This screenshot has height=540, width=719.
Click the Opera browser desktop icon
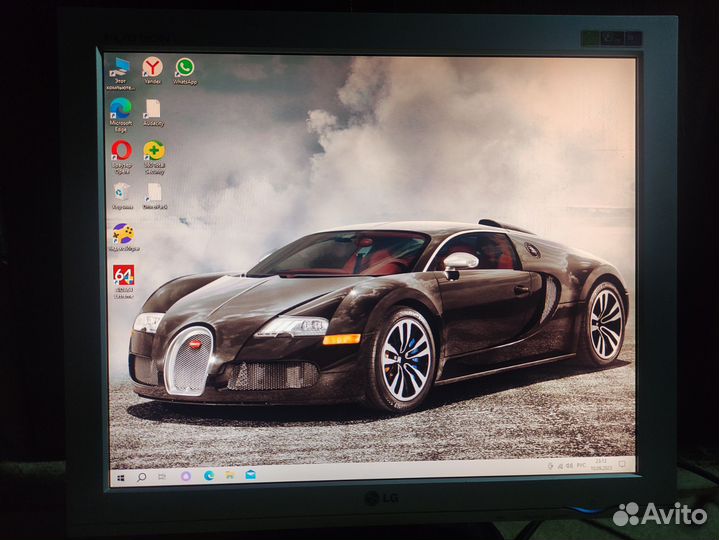[x=121, y=150]
